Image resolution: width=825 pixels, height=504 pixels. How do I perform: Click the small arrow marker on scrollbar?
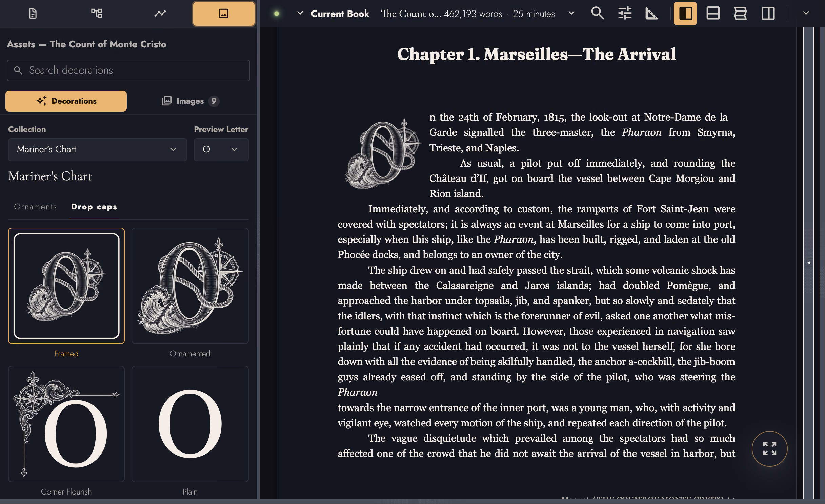pos(809,262)
